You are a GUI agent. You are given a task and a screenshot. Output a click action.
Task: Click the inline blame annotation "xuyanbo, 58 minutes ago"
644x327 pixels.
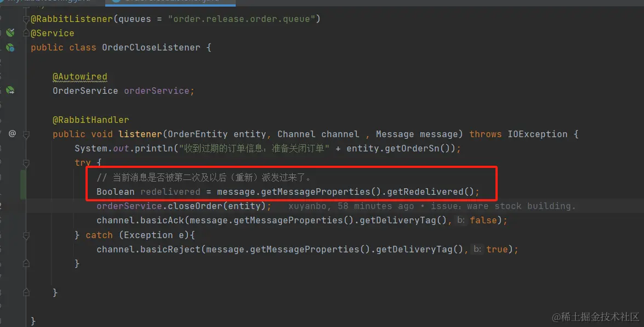pyautogui.click(x=351, y=206)
